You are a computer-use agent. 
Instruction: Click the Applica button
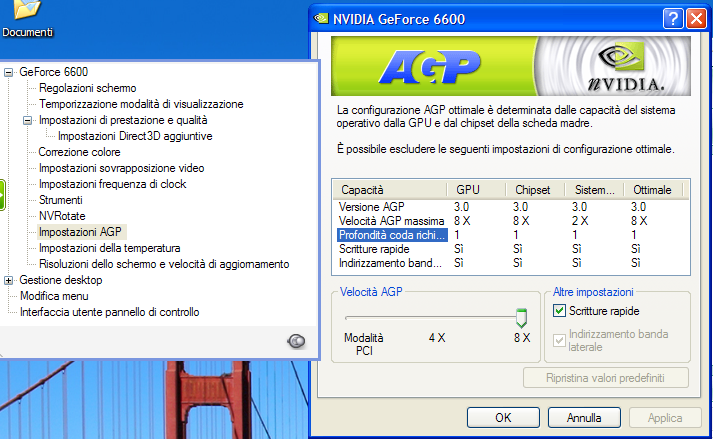665,418
